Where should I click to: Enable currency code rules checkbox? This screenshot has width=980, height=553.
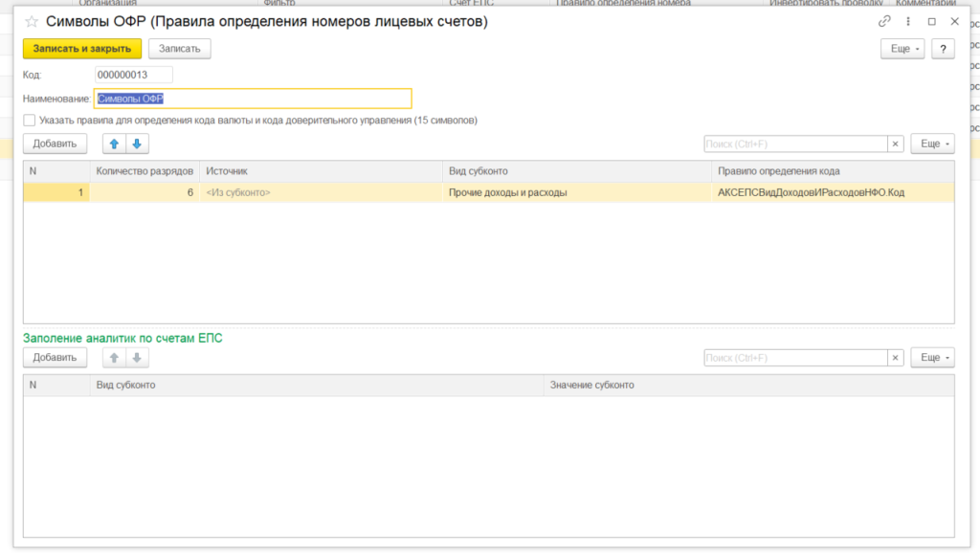pos(30,121)
